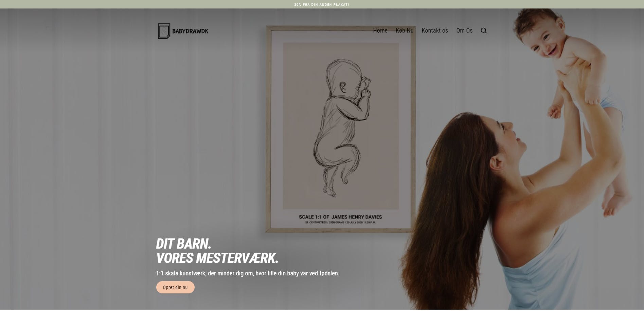The width and height of the screenshot is (644, 311).
Task: Click the 1:1 skala kunstværk subtitle text
Action: coord(248,273)
